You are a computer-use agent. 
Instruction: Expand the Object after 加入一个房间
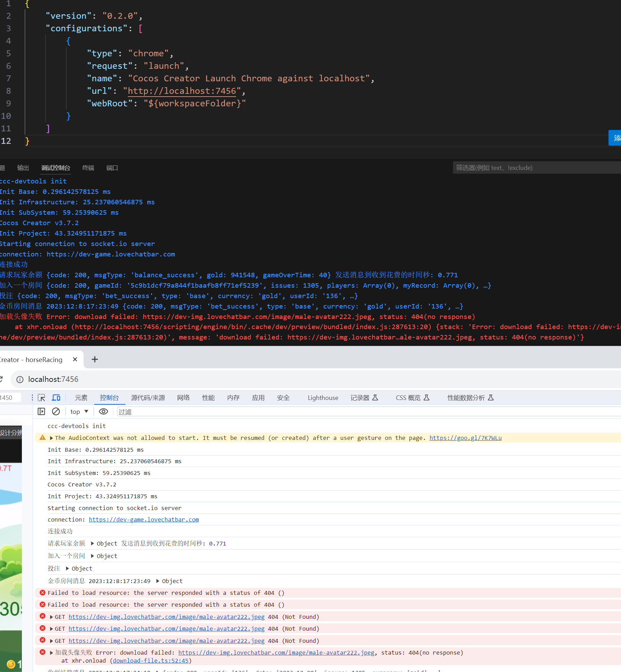click(x=92, y=556)
